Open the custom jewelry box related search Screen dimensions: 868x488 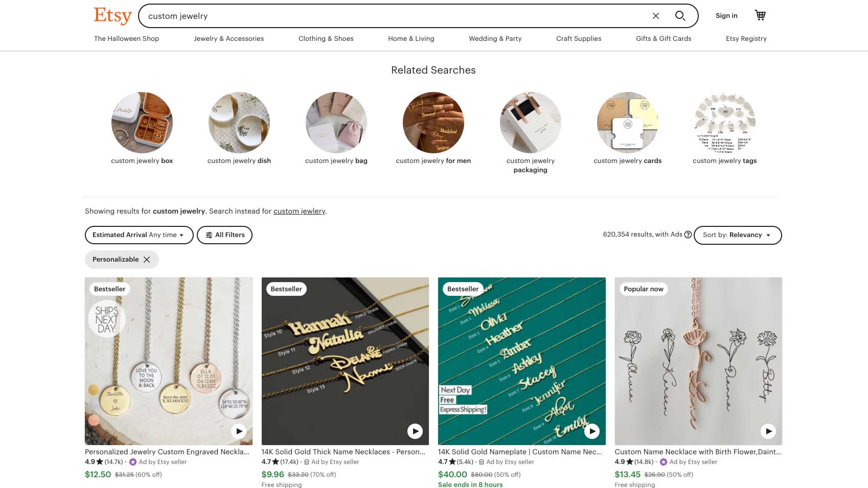[142, 123]
